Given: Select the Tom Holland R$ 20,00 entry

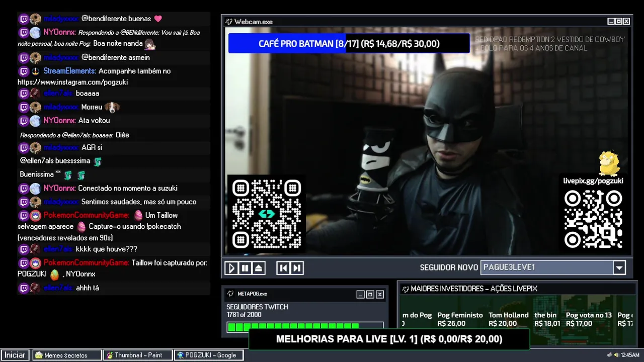Looking at the screenshot, I should coord(508,319).
